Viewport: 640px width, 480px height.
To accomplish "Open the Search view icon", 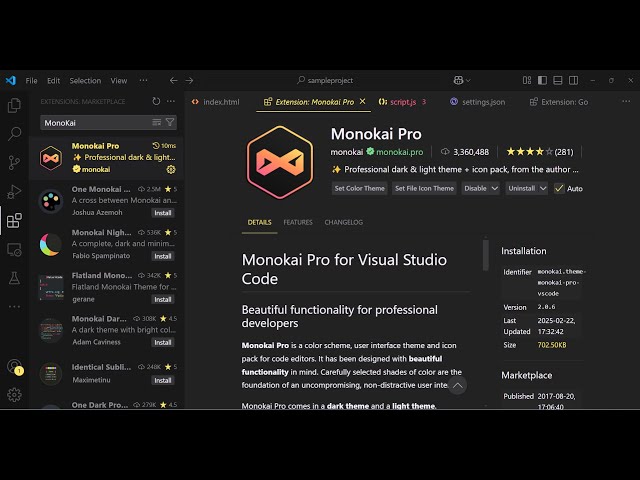I will [14, 134].
